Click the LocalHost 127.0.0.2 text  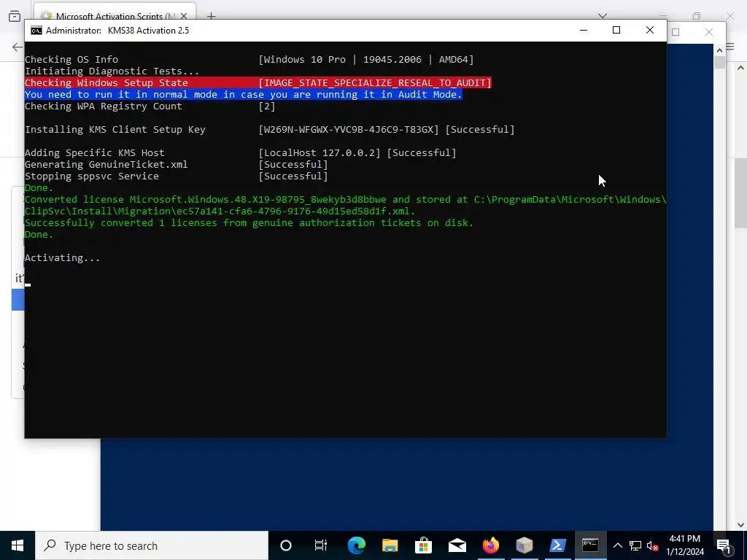click(320, 153)
